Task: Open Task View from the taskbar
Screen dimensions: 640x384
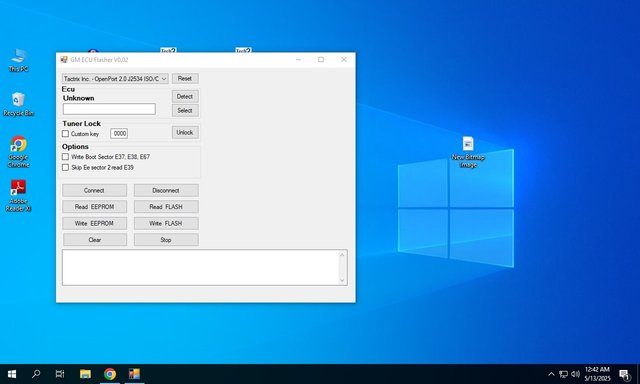Action: (x=60, y=374)
